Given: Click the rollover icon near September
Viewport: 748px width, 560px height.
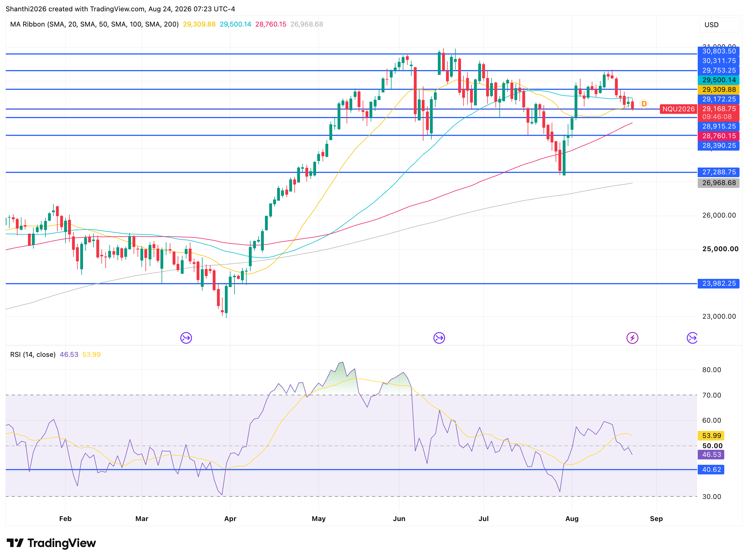Looking at the screenshot, I should point(692,338).
